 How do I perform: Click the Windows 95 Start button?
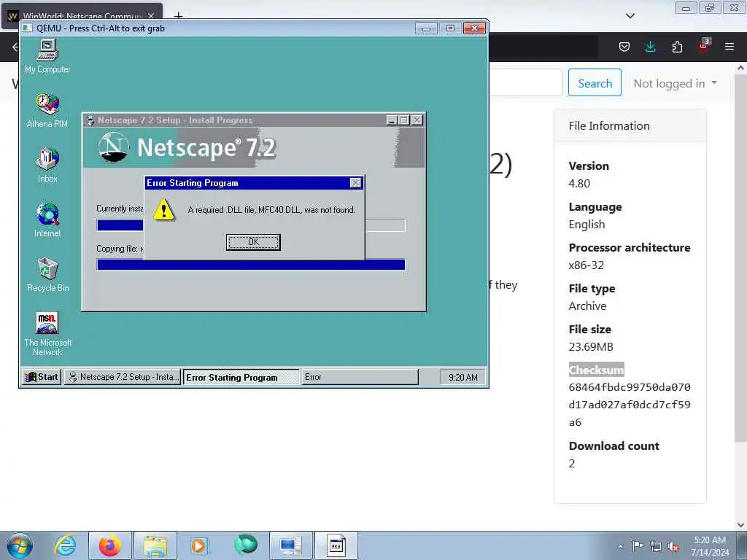pos(42,377)
